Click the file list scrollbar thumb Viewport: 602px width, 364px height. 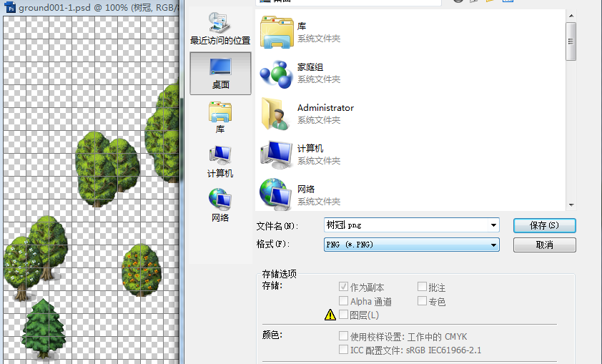point(571,41)
